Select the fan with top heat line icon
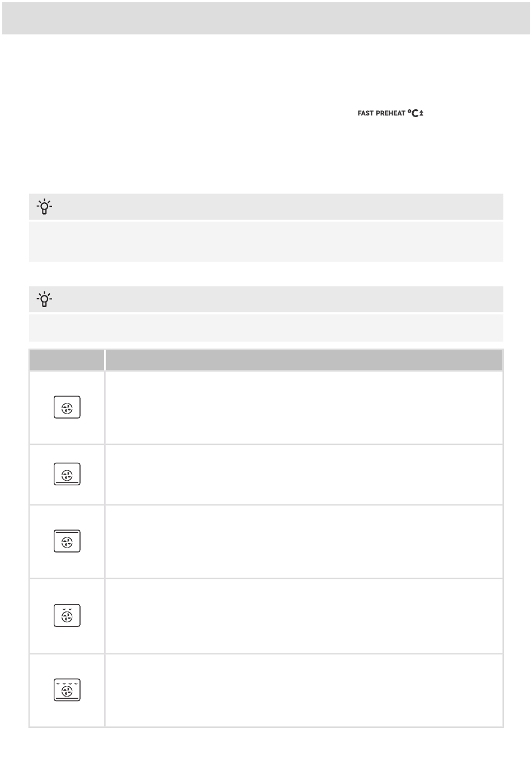Screen dimensions: 532x770 point(67,541)
